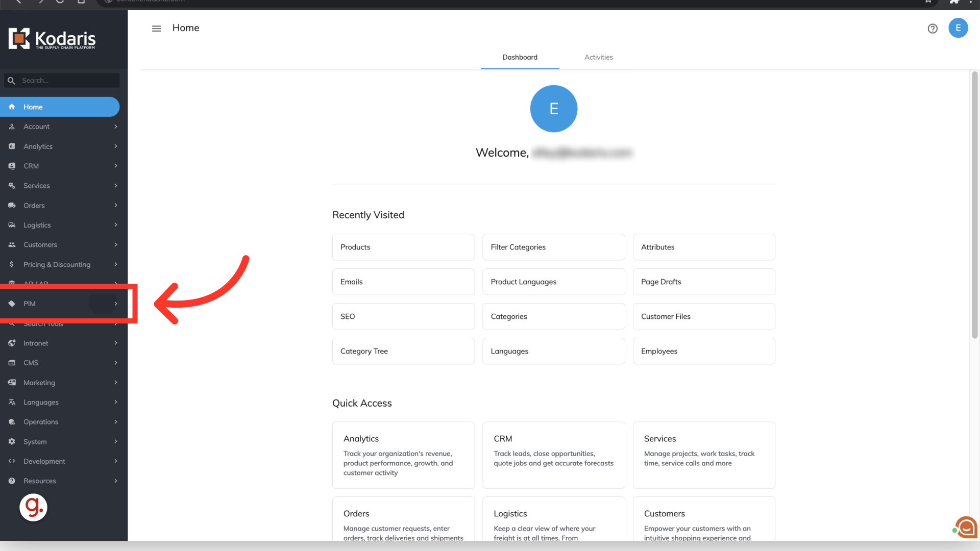The width and height of the screenshot is (980, 551).
Task: Expand the Analytics sidebar chevron
Action: click(x=116, y=146)
